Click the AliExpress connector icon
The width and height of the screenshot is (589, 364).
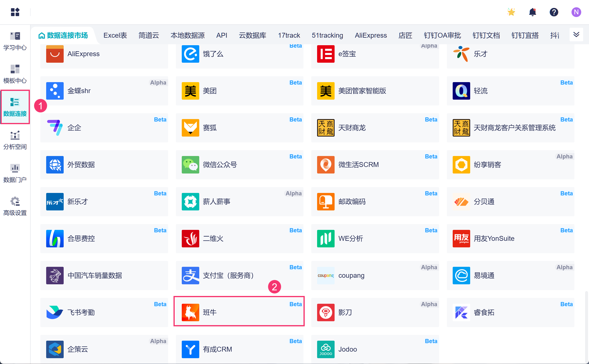(x=55, y=54)
